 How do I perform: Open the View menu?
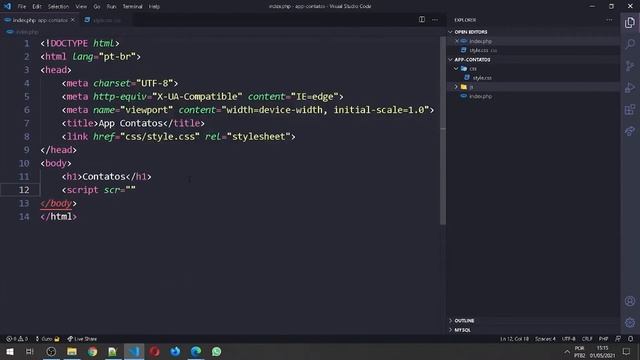click(x=81, y=7)
